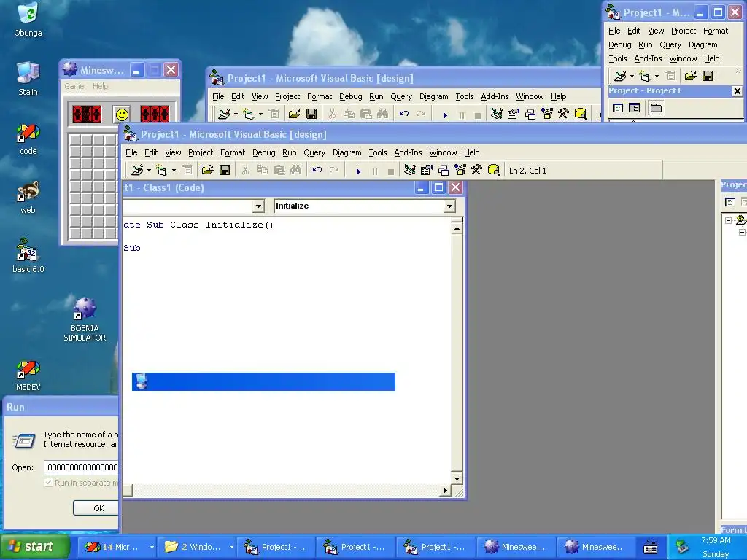747x560 pixels.
Task: Open the Toolbox hammer icon in front window
Action: click(476, 170)
